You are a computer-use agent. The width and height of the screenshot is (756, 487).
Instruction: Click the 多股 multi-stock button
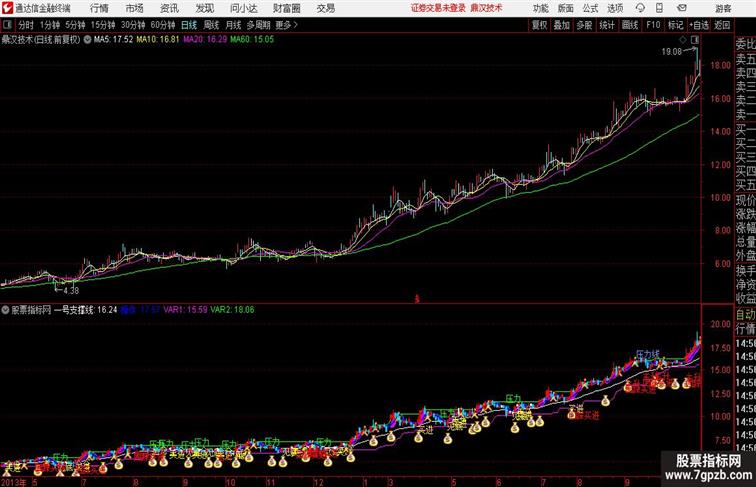584,25
